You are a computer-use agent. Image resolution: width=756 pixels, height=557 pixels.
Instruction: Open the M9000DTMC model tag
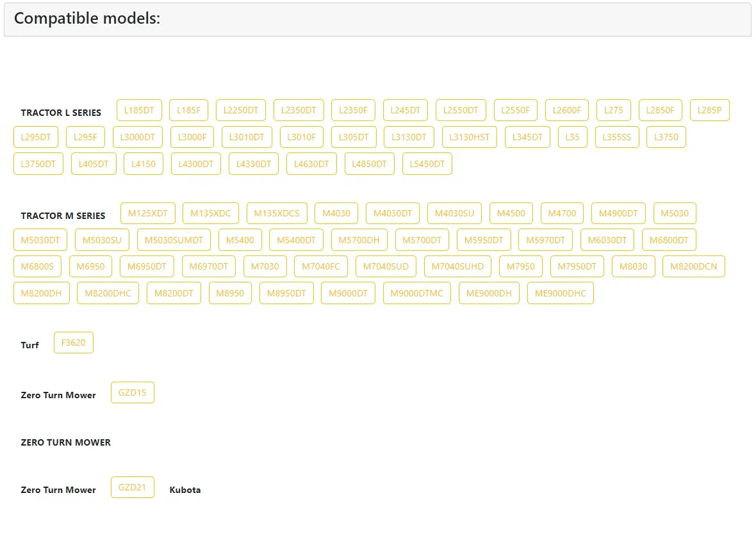pyautogui.click(x=416, y=293)
